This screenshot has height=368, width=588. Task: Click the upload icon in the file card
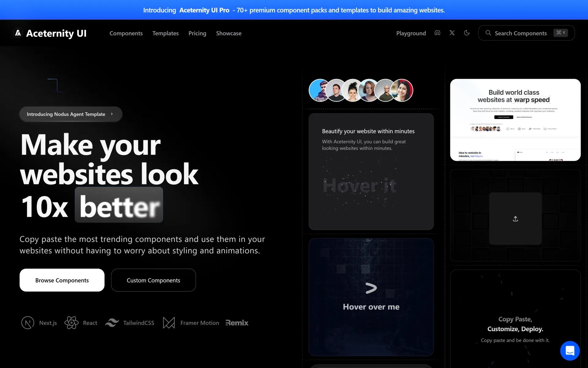pyautogui.click(x=515, y=219)
